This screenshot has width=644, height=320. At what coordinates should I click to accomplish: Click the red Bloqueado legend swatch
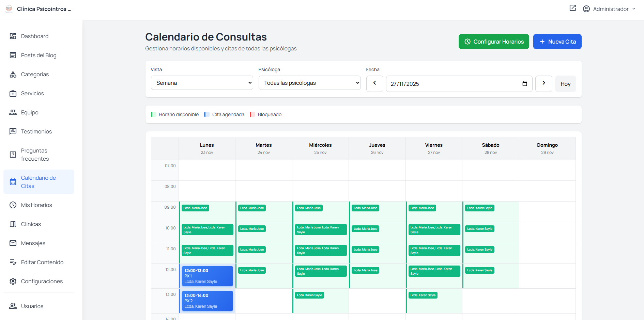pyautogui.click(x=252, y=114)
